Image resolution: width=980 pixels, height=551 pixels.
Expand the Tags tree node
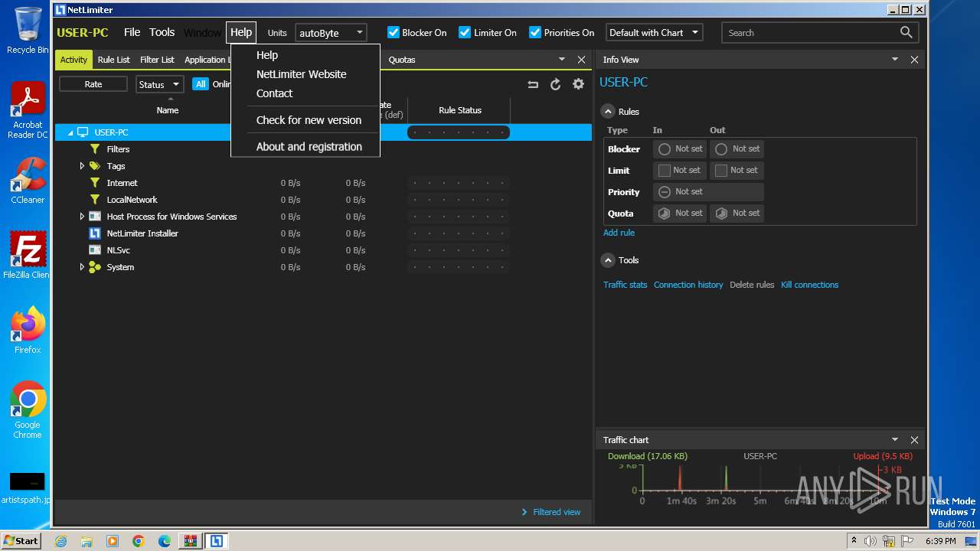82,166
